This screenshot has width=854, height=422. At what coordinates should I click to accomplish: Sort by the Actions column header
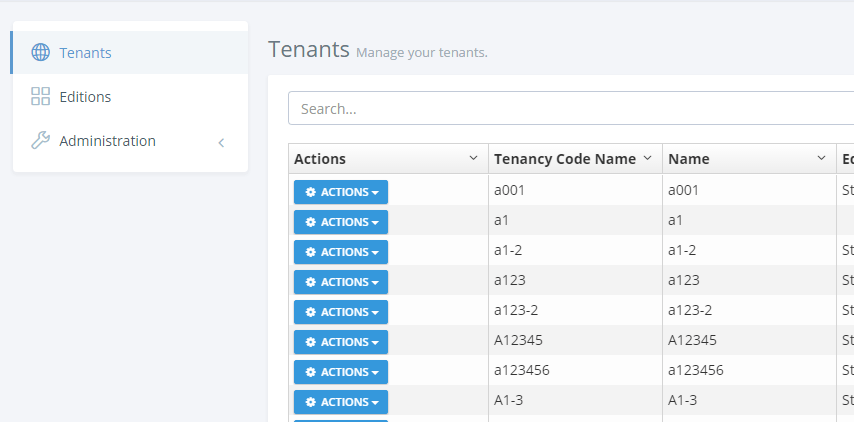click(x=320, y=158)
